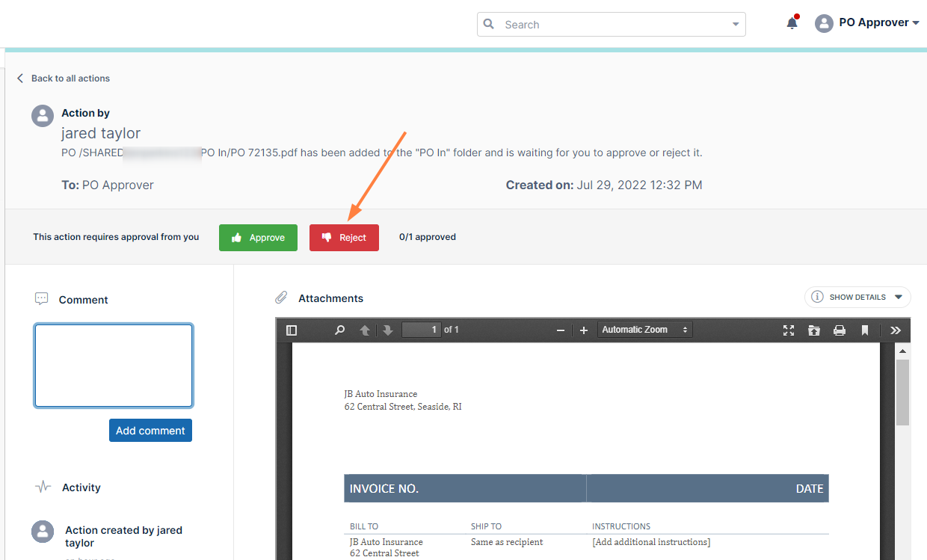
Task: Click the PDF page number field
Action: tap(421, 330)
